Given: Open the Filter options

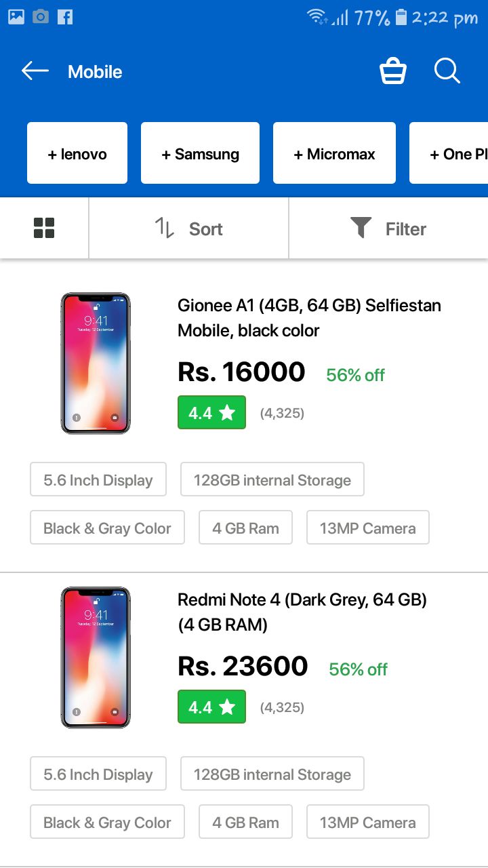Looking at the screenshot, I should (405, 229).
